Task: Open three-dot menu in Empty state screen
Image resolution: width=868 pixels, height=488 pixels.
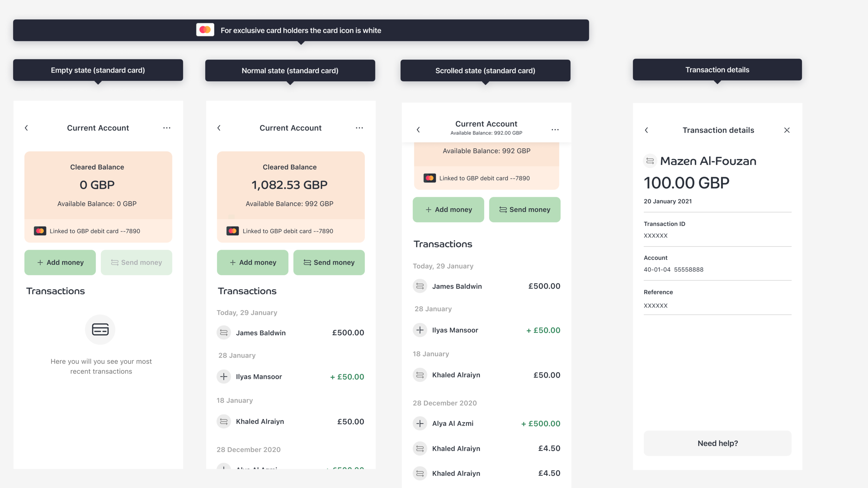Action: tap(167, 128)
